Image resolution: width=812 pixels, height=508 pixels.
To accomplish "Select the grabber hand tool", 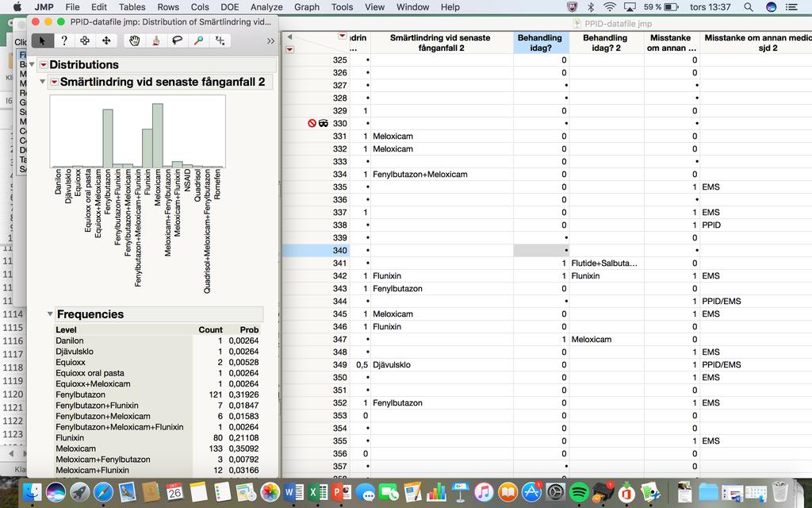I will point(135,40).
